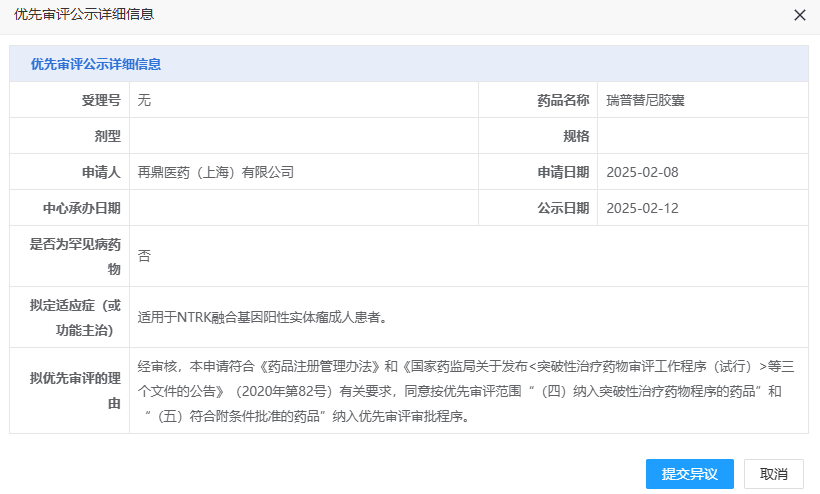Screen dimensions: 820x494
Task: Click the 规格 field label
Action: [x=576, y=136]
